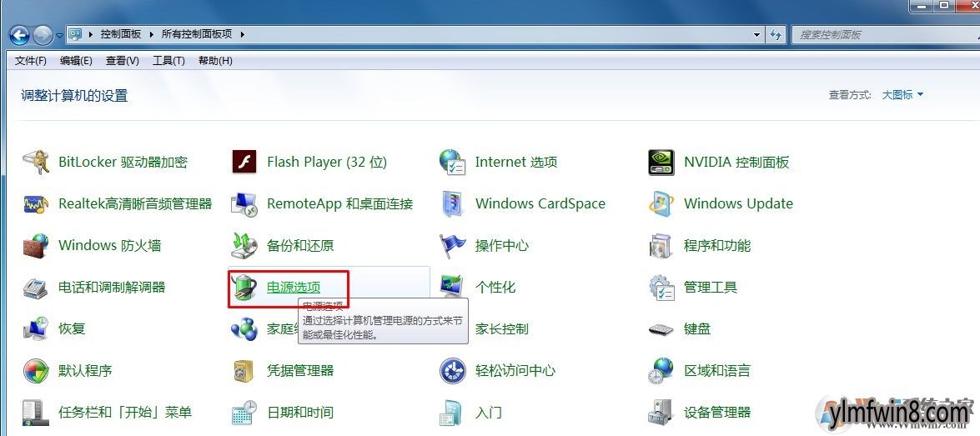The width and height of the screenshot is (980, 436).
Task: Open the 帮助(H) menu
Action: (x=215, y=61)
